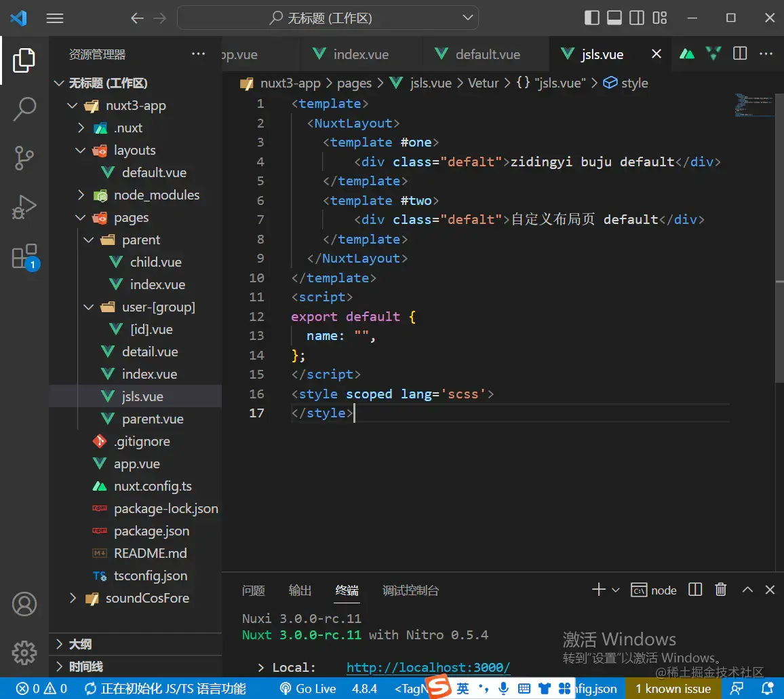This screenshot has width=784, height=699.
Task: Switch to the Debug Console tab
Action: tap(410, 590)
